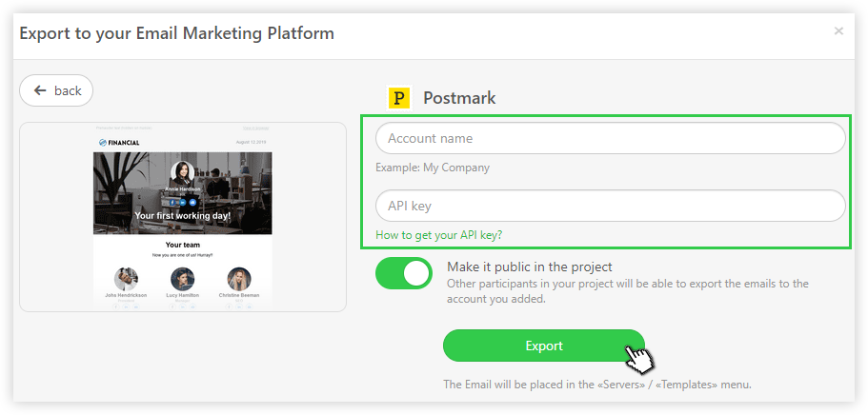Click into the API key field
This screenshot has height=415, width=868.
[610, 206]
